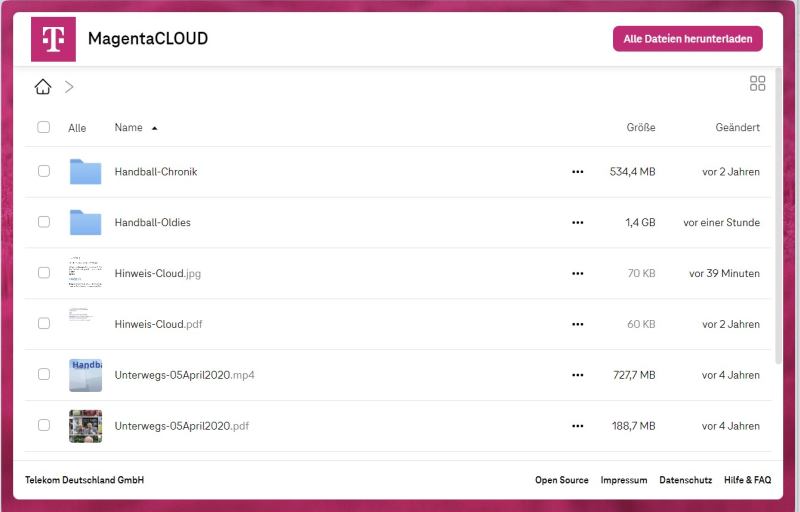
Task: Click the Telekom T logo
Action: pyautogui.click(x=53, y=39)
